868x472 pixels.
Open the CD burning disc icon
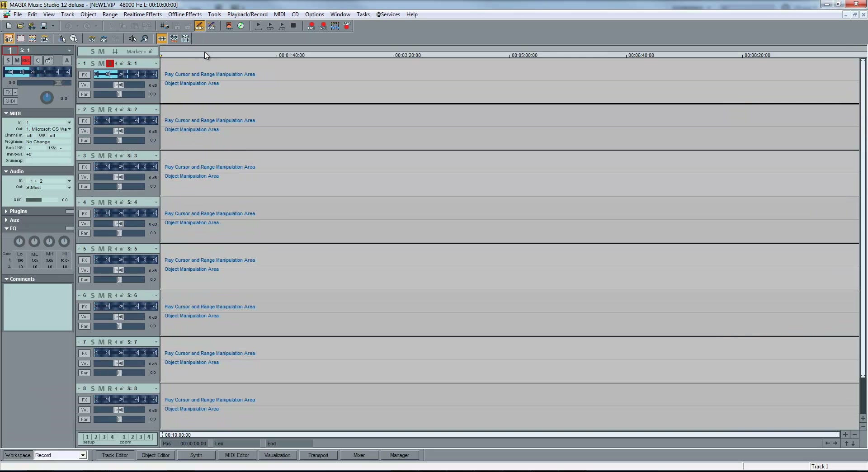point(241,26)
